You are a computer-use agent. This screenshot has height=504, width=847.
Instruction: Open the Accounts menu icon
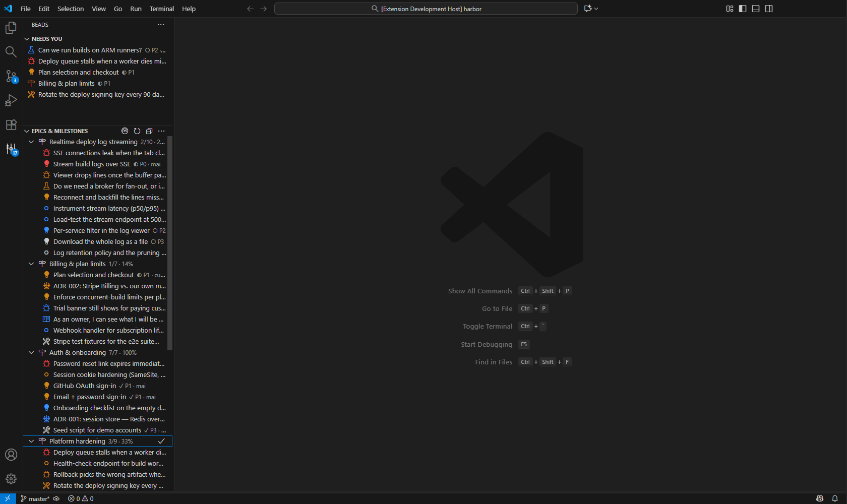[11, 455]
